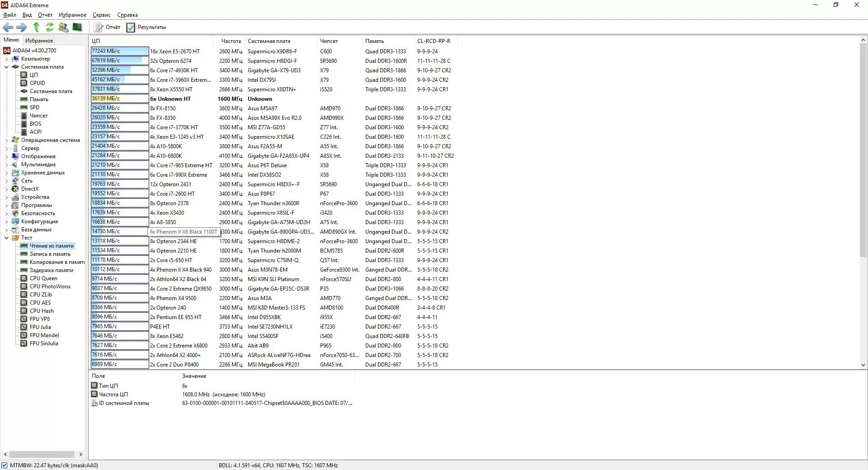Click the highlighted 36139 МБ/с result bar
Viewport: 868px width, 470px height.
[120, 99]
